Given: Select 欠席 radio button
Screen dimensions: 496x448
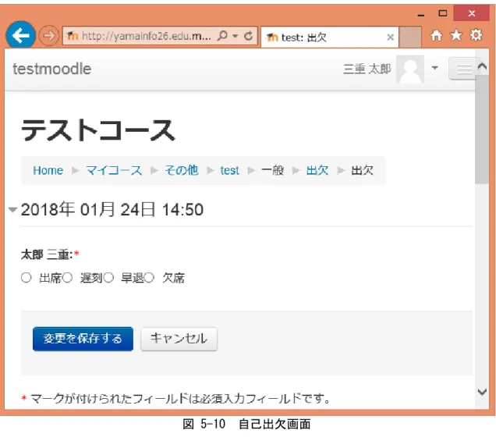Looking at the screenshot, I should click(x=149, y=278).
